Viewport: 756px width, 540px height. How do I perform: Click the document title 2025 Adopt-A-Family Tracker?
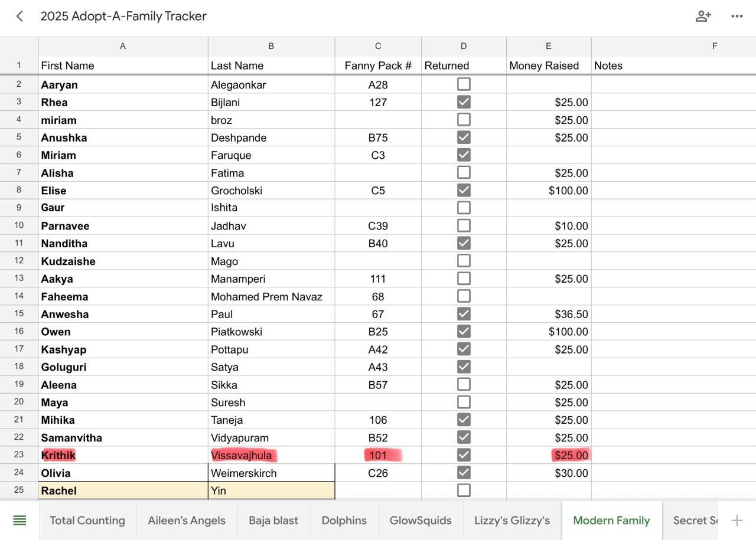click(x=123, y=16)
